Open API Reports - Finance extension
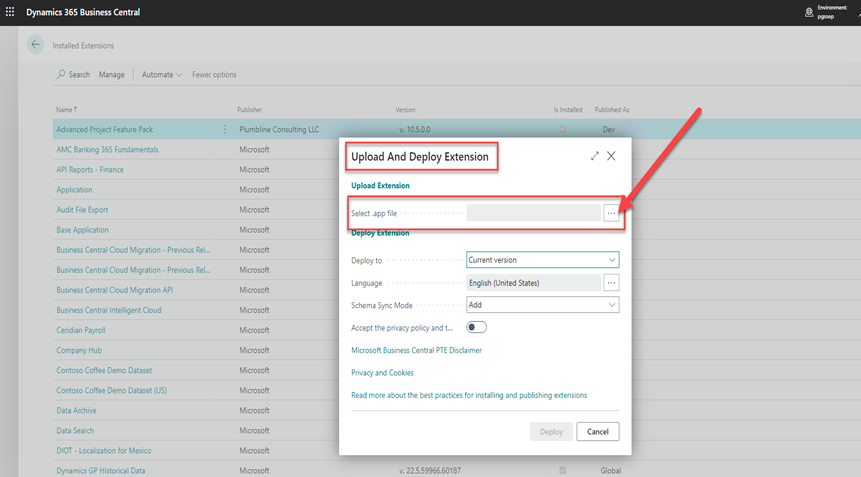This screenshot has width=861, height=477. [x=90, y=170]
